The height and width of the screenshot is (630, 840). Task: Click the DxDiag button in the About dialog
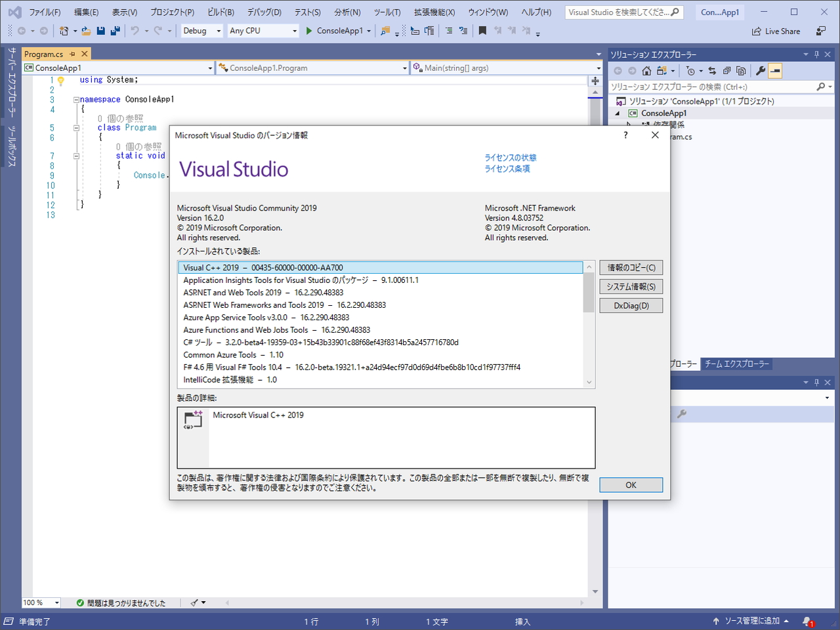pyautogui.click(x=631, y=305)
